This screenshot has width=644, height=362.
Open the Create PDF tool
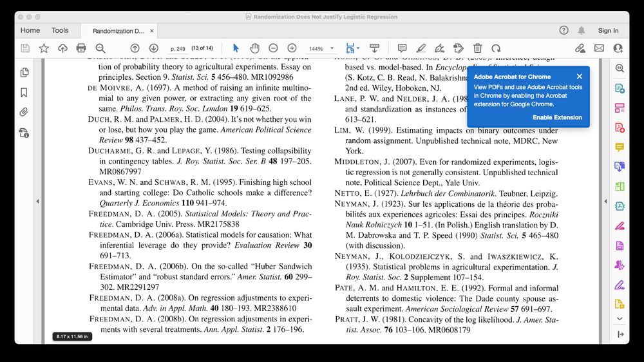click(x=620, y=128)
